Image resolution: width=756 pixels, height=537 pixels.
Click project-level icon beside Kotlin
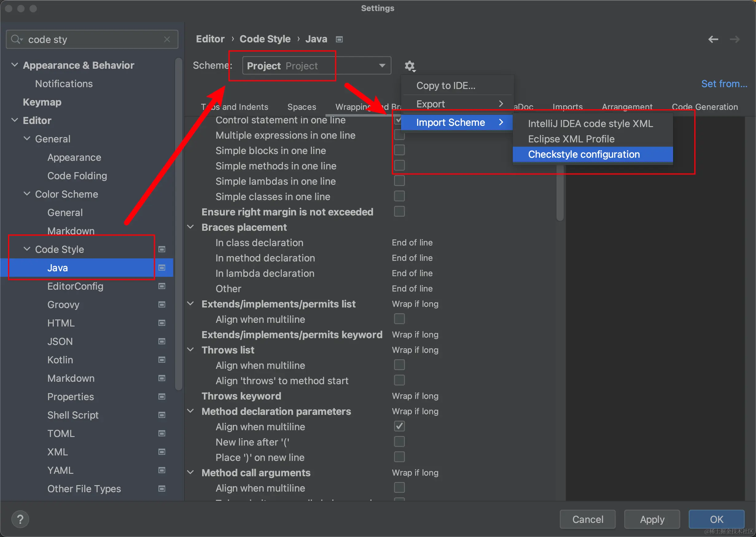(x=162, y=359)
